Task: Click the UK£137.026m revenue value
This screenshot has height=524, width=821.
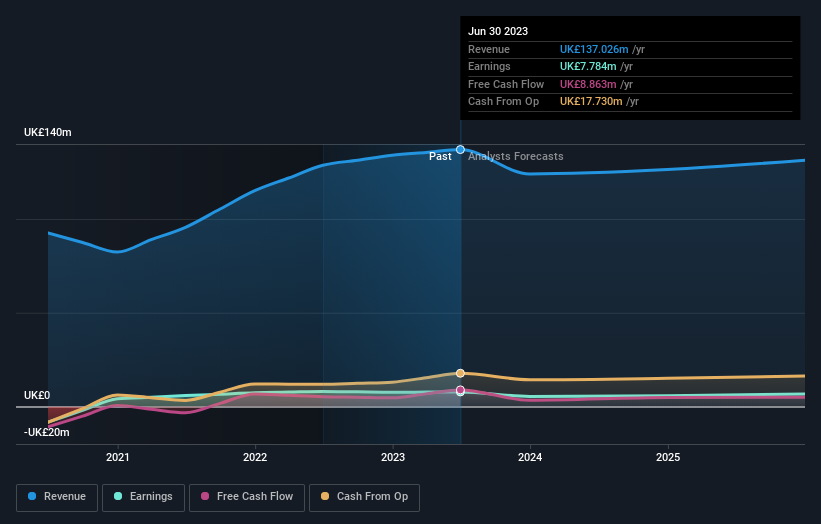Action: click(594, 49)
